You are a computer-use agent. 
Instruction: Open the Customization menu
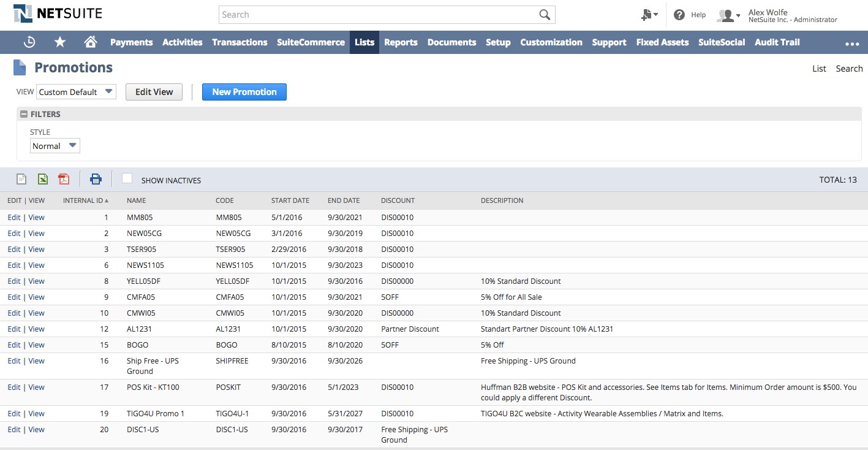click(x=551, y=42)
